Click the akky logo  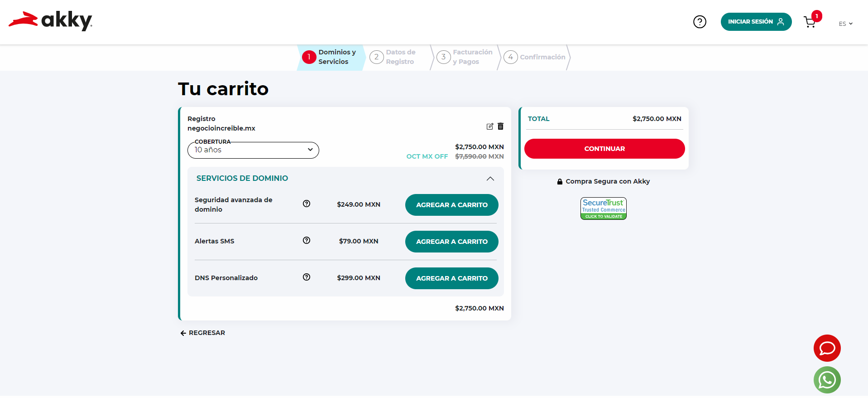tap(50, 21)
